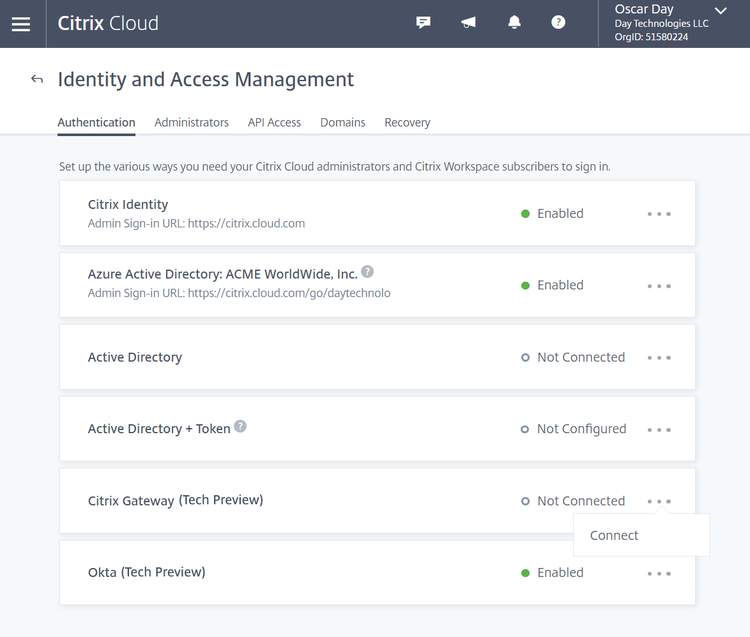The height and width of the screenshot is (637, 750).
Task: Open the ellipsis menu for Active Directory
Action: click(x=659, y=358)
